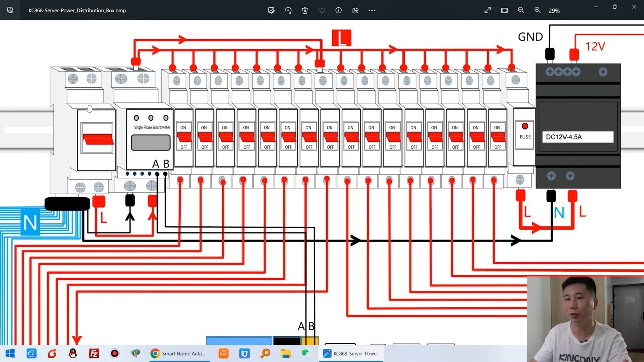Open the orange magnifier search app on taskbar

[x=265, y=353]
